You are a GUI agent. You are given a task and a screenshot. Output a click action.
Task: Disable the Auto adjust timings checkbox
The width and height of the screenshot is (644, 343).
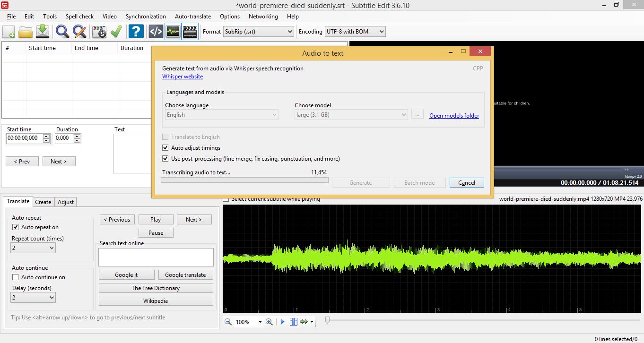click(x=165, y=147)
